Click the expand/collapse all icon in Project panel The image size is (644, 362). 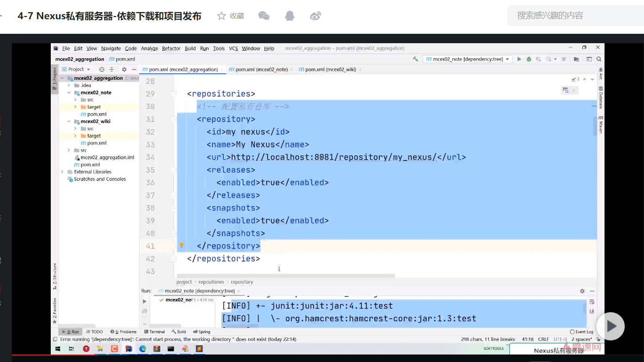111,69
